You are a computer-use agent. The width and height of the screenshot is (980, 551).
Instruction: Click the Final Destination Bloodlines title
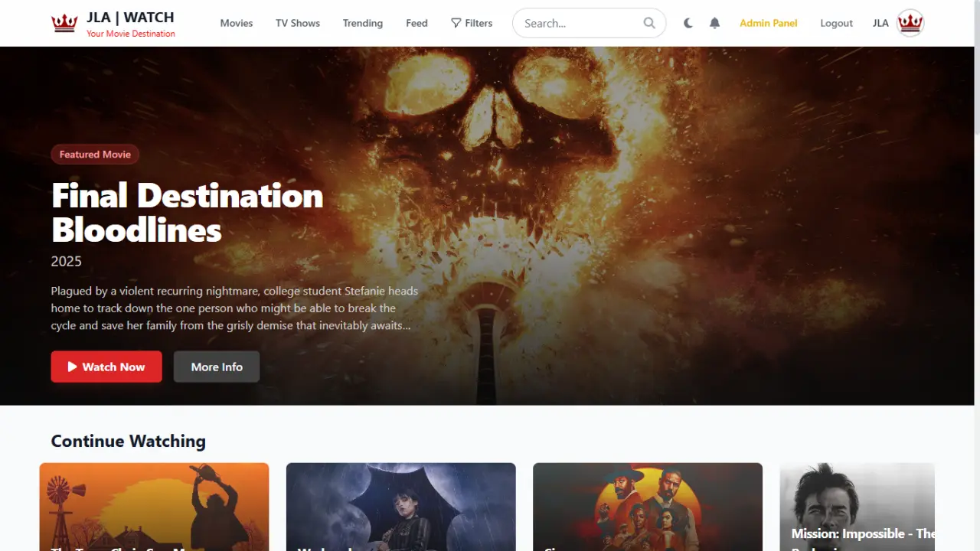(x=187, y=213)
